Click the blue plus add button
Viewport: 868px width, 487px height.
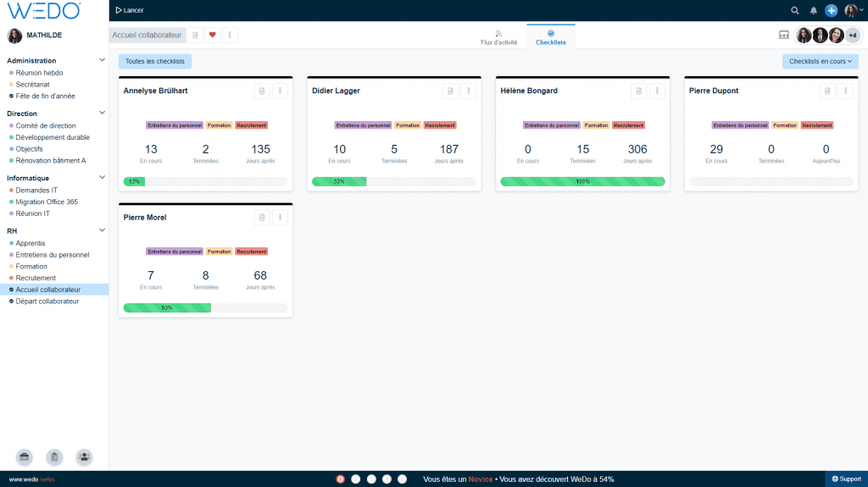(x=832, y=10)
